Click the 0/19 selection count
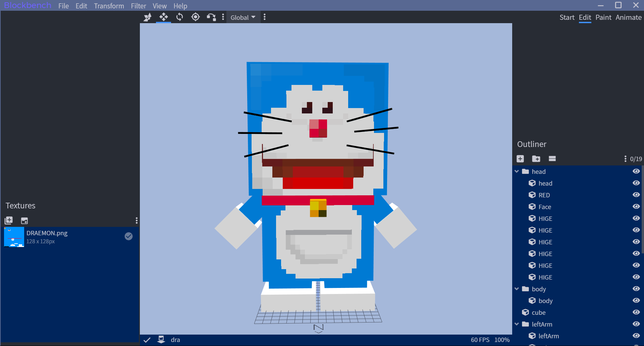 [x=636, y=159]
